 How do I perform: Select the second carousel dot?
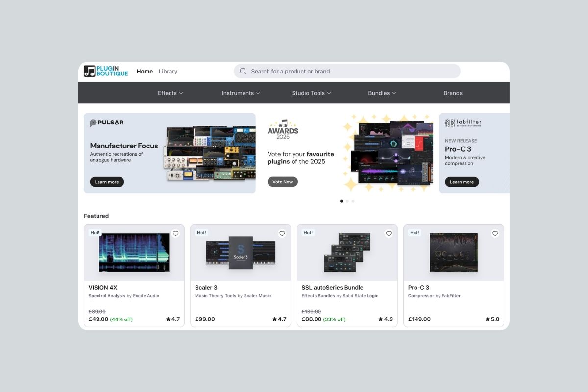[347, 201]
